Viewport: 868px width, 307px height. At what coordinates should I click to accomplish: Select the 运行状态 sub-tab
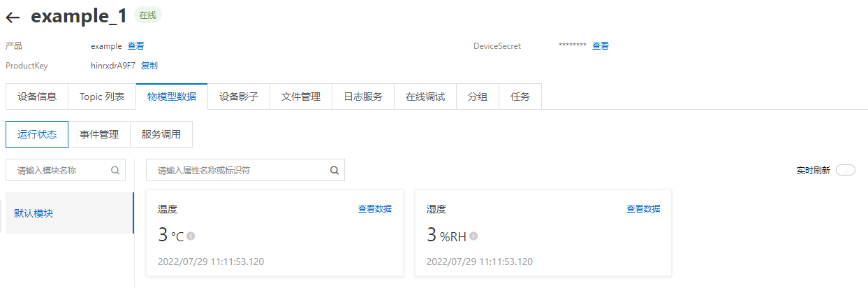click(x=37, y=134)
